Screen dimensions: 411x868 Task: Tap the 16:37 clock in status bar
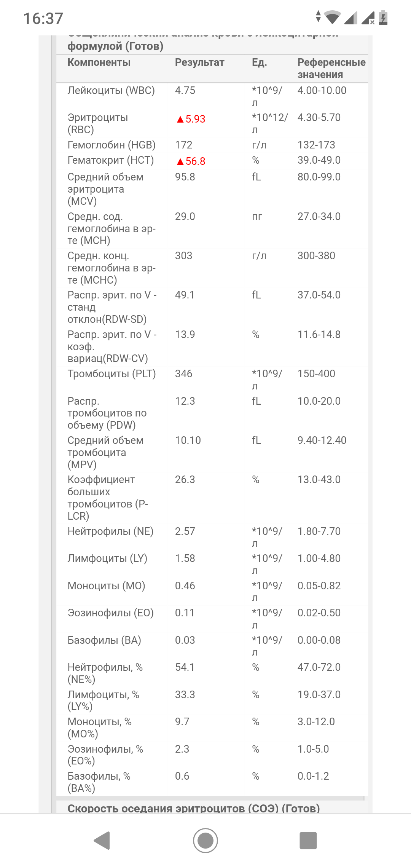coord(43,18)
